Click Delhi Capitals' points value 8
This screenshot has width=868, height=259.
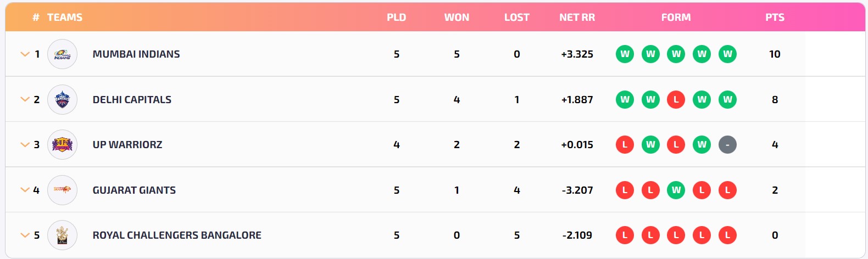click(775, 100)
